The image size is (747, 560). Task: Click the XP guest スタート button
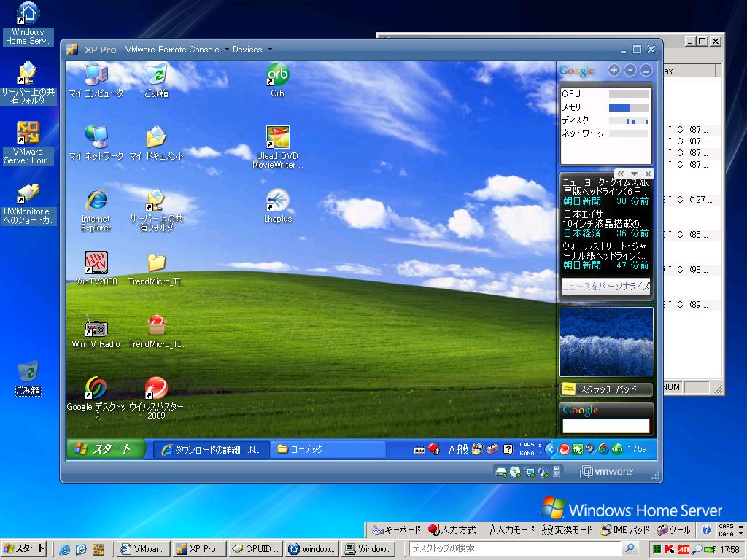tap(106, 448)
